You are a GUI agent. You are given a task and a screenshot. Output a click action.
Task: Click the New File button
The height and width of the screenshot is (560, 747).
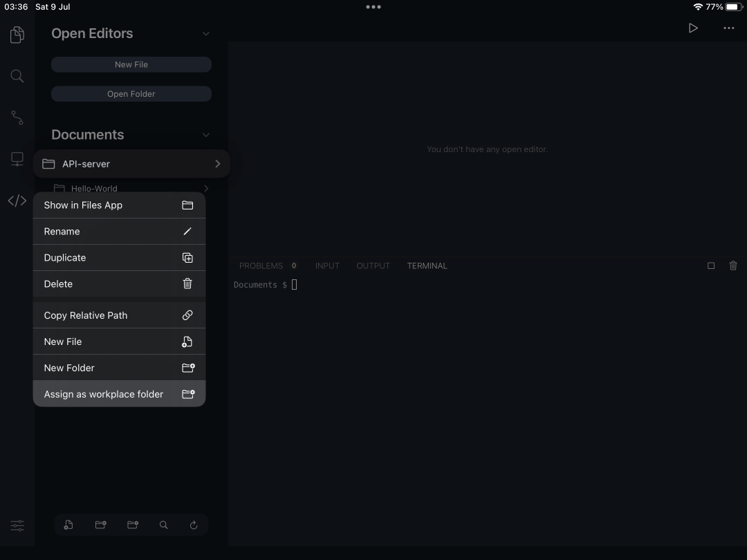(131, 64)
